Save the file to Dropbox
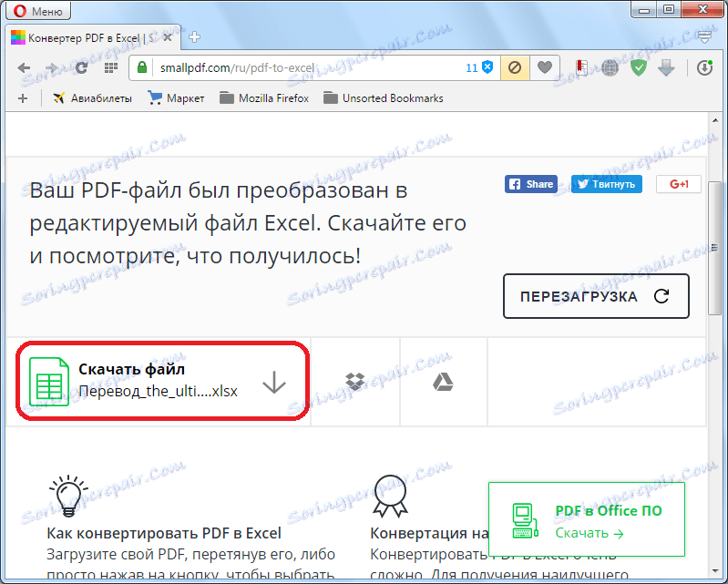Viewport: 728px width, 584px height. pos(355,382)
